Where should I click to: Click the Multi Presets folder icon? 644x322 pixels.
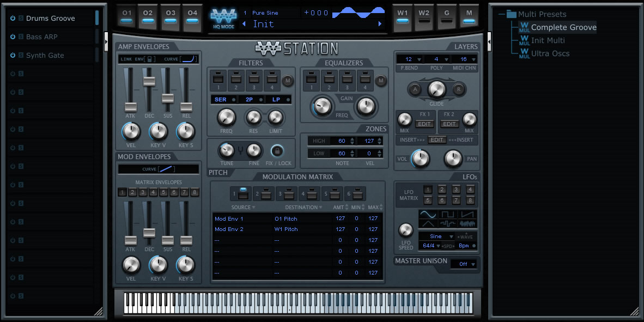512,14
